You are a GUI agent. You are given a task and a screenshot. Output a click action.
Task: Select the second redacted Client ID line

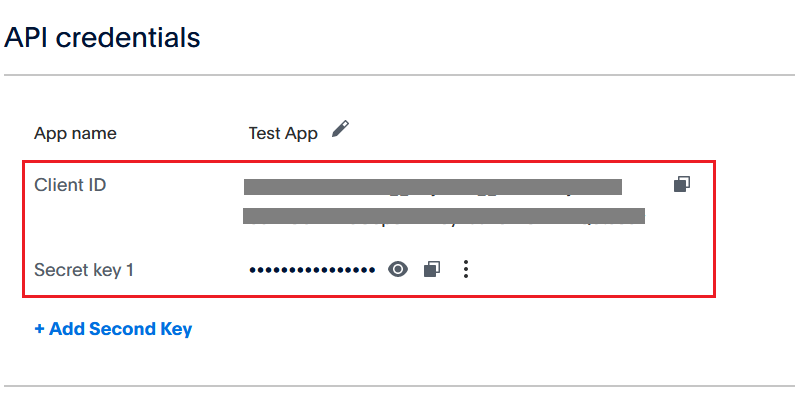coord(444,215)
